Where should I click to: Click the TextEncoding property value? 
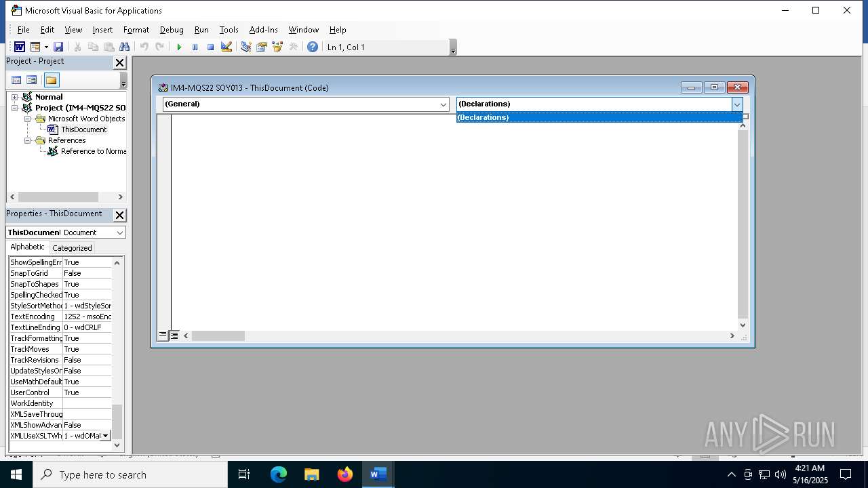[87, 317]
